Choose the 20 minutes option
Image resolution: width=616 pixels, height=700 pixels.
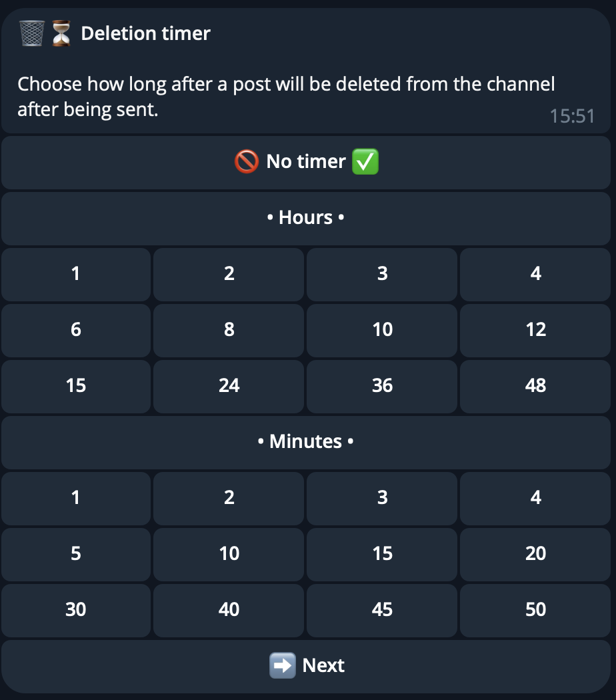[x=535, y=554]
